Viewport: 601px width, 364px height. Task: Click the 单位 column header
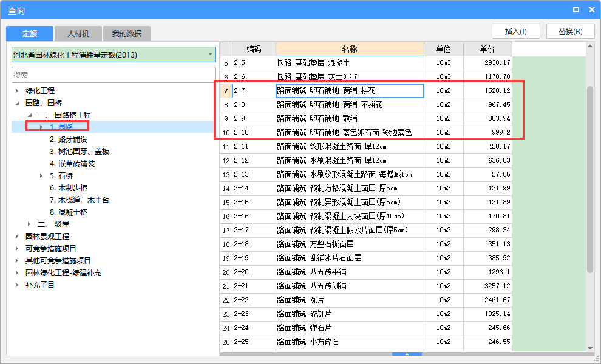(x=444, y=49)
